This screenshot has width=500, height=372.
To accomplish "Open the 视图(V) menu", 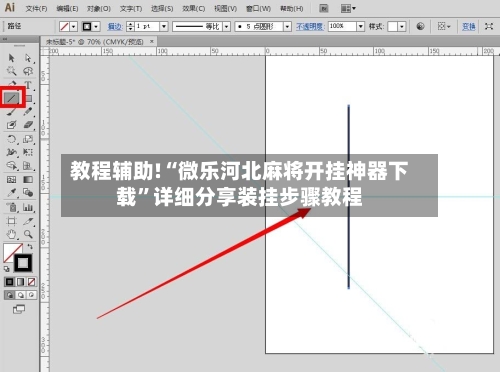I will pyautogui.click(x=225, y=8).
